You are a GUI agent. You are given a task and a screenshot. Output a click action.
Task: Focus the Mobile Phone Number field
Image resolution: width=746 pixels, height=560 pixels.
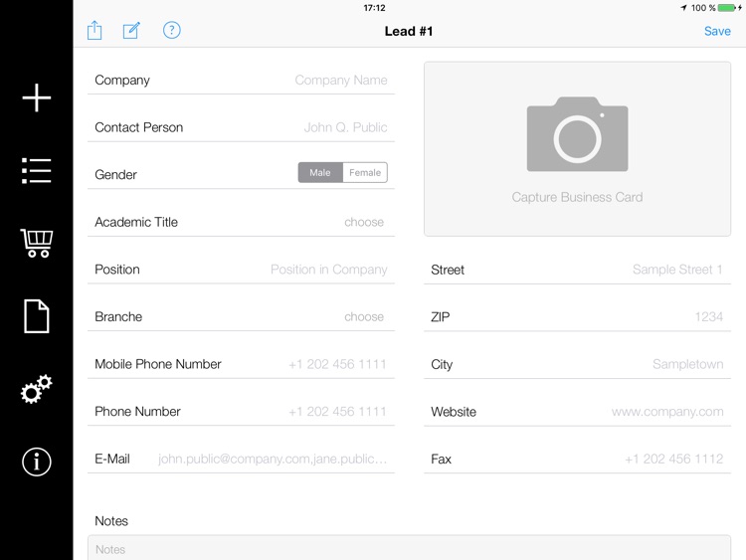(x=241, y=364)
